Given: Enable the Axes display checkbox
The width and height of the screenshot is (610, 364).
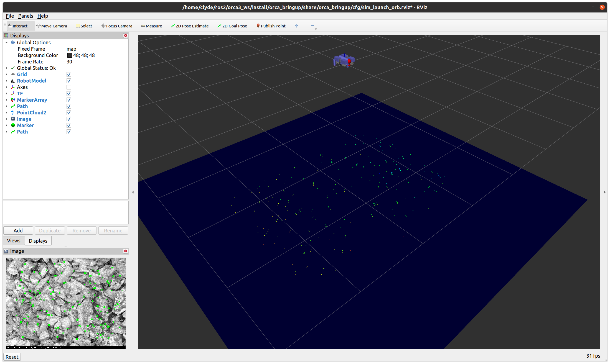Looking at the screenshot, I should point(69,87).
